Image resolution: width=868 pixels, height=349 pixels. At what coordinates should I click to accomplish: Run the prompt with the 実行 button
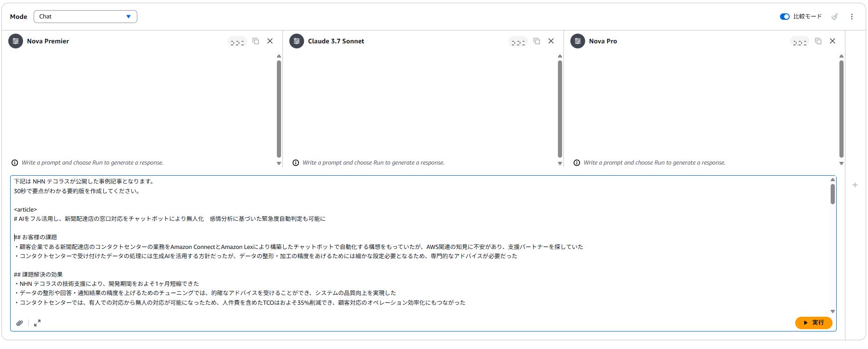(x=814, y=323)
